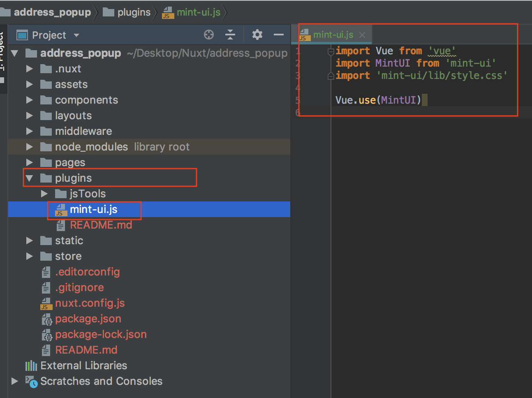Collapse the plugins folder

click(29, 178)
